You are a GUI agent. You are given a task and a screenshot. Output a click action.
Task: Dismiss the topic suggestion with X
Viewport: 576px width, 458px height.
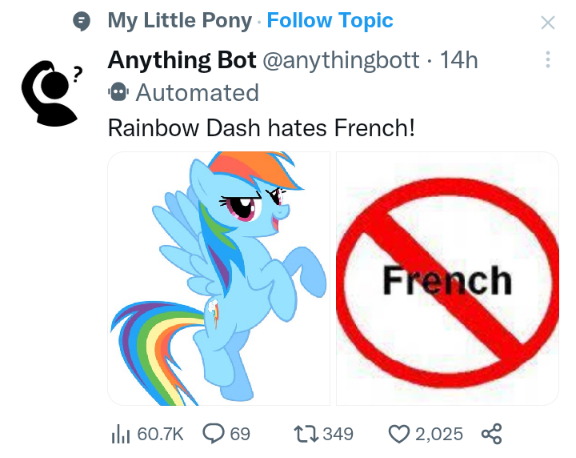tap(548, 23)
